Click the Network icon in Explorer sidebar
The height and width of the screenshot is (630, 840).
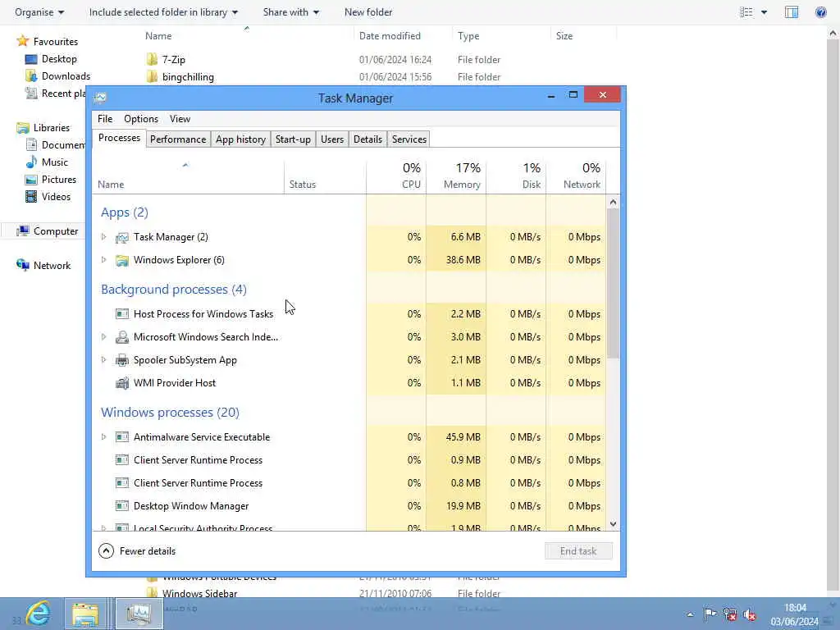(22, 265)
